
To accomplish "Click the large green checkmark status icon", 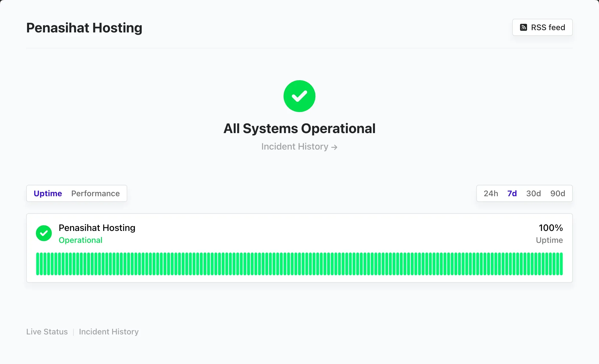I will (299, 96).
